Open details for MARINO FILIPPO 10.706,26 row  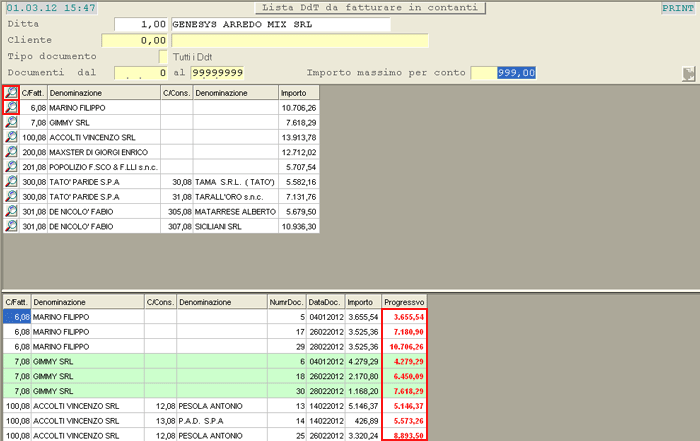coord(11,108)
